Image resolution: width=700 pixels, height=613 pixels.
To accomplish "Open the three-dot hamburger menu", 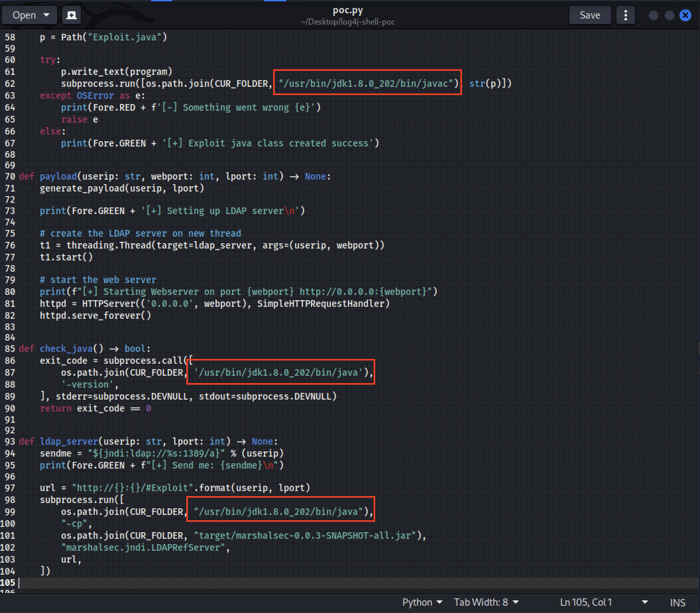I will (625, 15).
